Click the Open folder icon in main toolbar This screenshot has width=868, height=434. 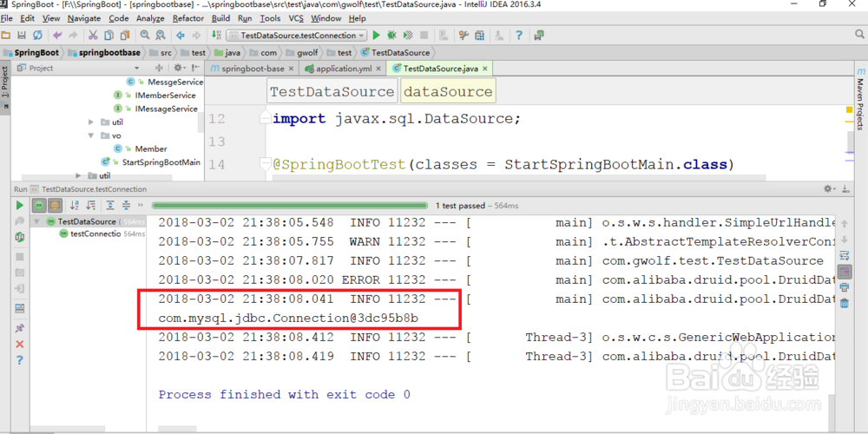click(x=6, y=36)
